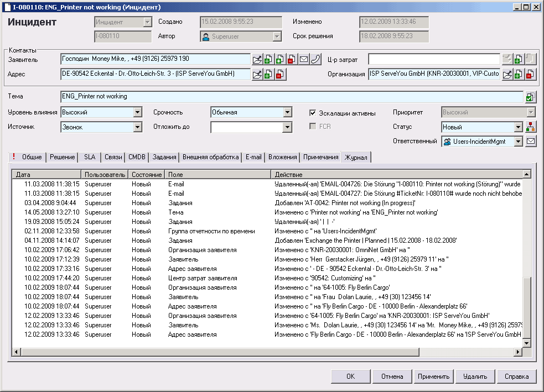Sort journal by Состояние column header
This screenshot has width=544, height=392.
pyautogui.click(x=147, y=174)
